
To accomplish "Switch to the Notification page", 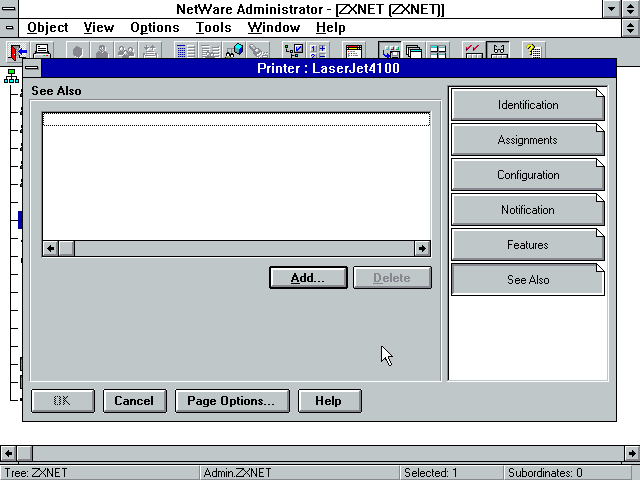I will 527,210.
